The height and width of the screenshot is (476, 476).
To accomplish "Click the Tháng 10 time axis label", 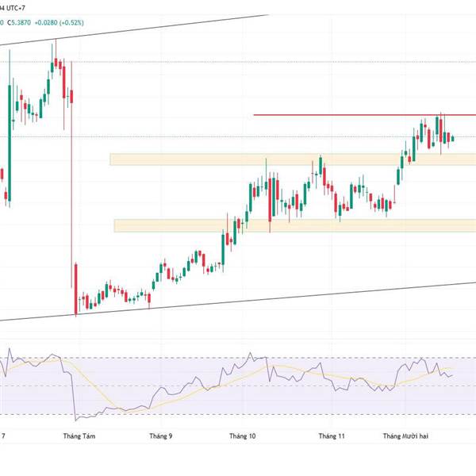I will pyautogui.click(x=243, y=436).
